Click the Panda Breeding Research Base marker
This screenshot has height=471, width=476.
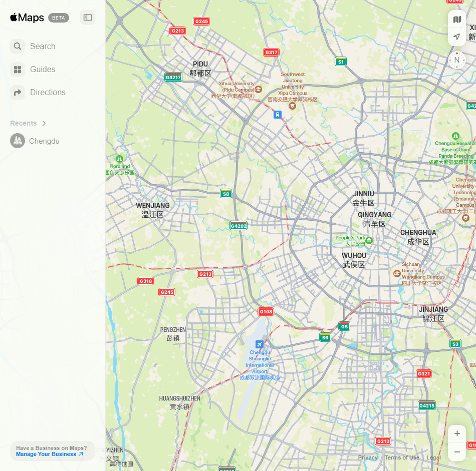[456, 135]
